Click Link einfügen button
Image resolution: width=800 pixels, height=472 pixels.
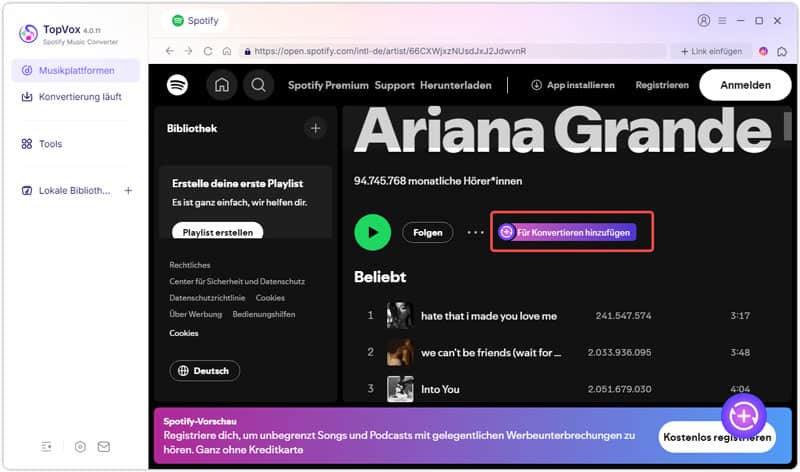click(711, 51)
